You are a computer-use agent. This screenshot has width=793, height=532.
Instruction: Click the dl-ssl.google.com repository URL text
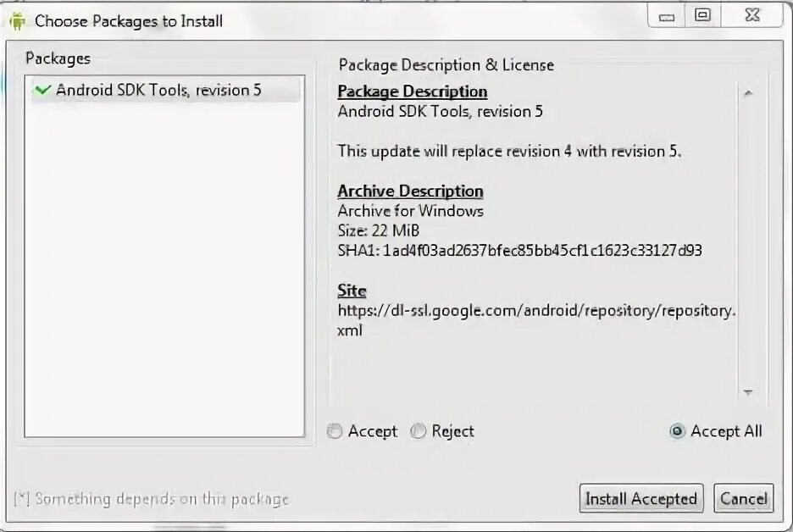tap(535, 311)
